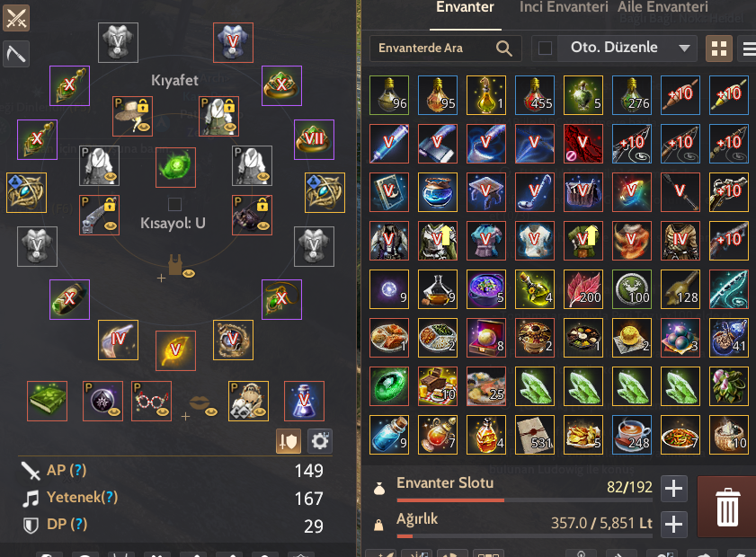This screenshot has height=557, width=756.
Task: Click the letter item with count 531
Action: 534,435
